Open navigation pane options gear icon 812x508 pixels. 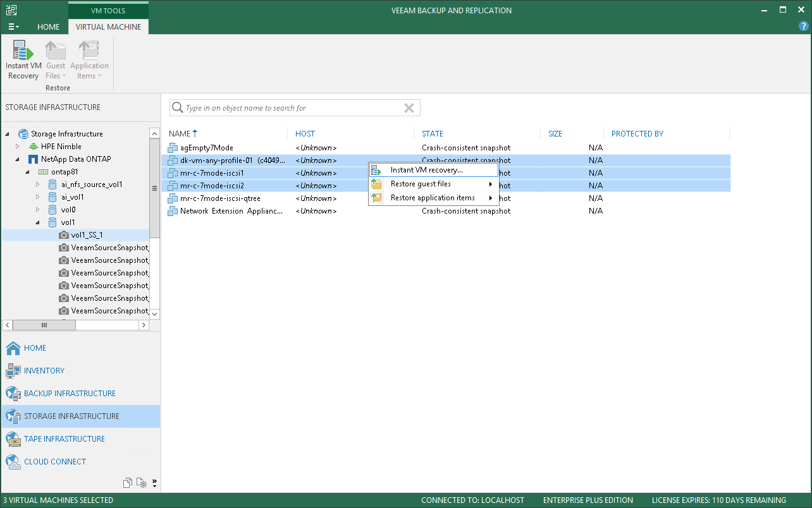[x=142, y=483]
